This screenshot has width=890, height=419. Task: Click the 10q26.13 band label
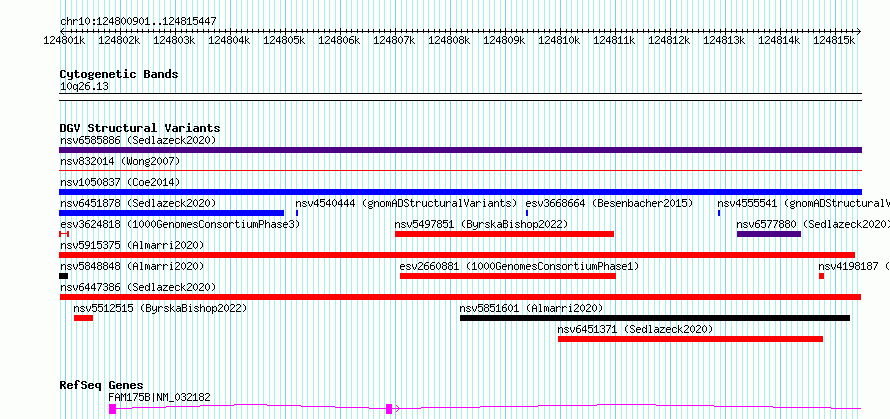click(x=84, y=87)
